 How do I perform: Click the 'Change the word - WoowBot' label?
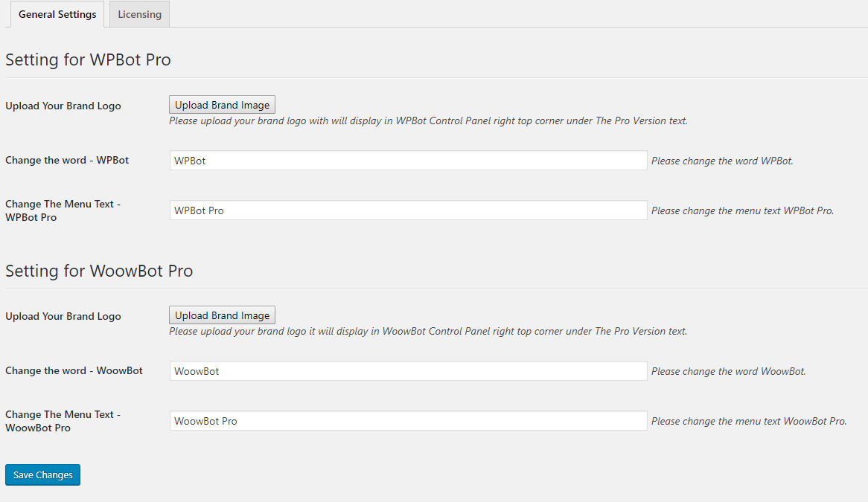click(74, 370)
